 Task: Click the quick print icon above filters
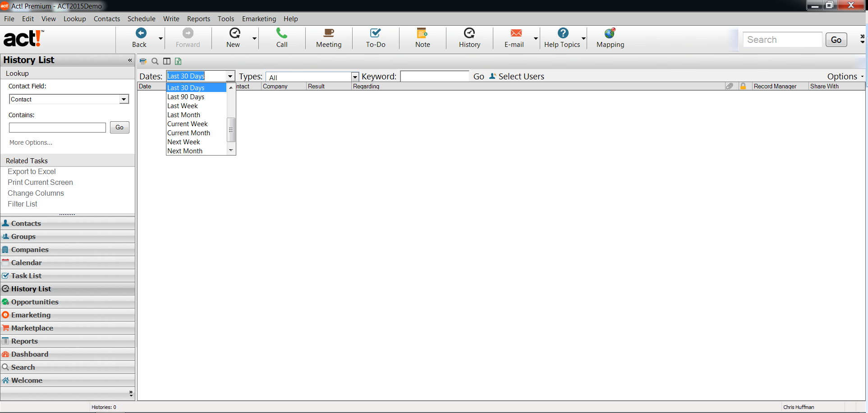(x=143, y=61)
